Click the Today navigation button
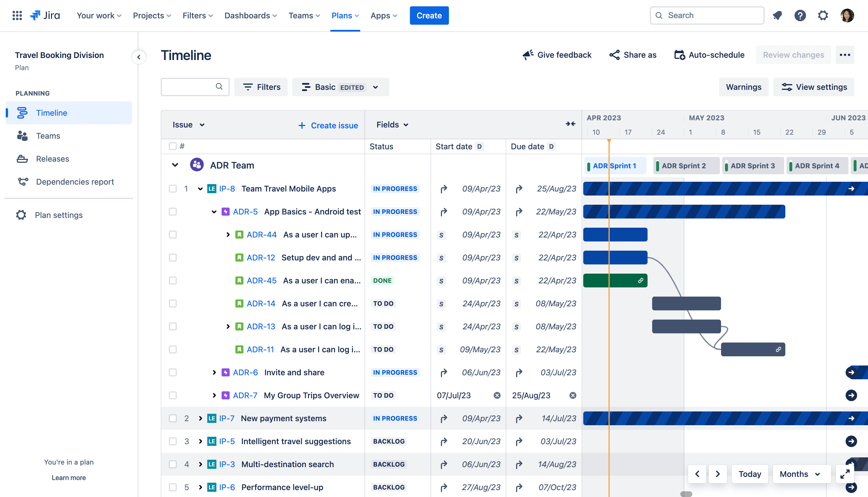The image size is (868, 497). point(750,473)
